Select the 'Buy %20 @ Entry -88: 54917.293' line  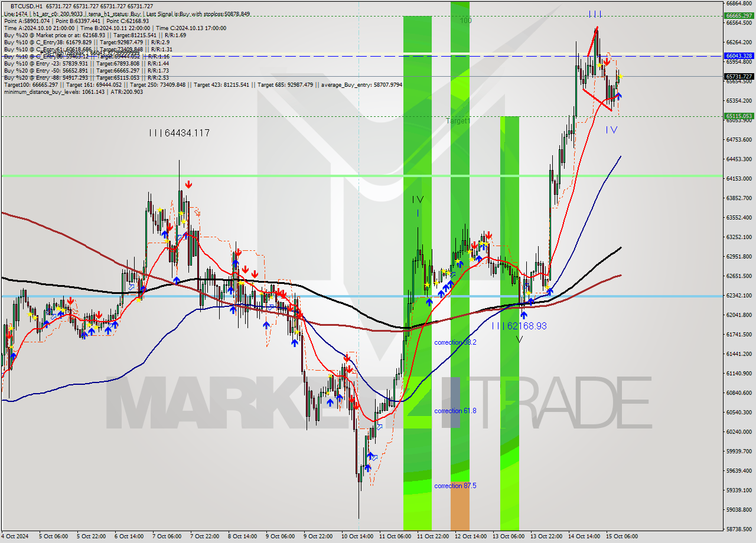click(86, 77)
